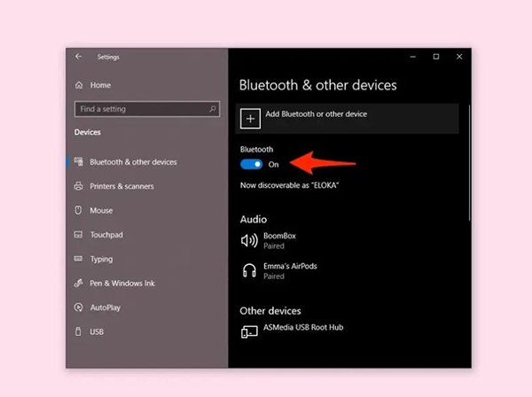This screenshot has height=397, width=532.
Task: Click the Home house icon
Action: pyautogui.click(x=79, y=85)
